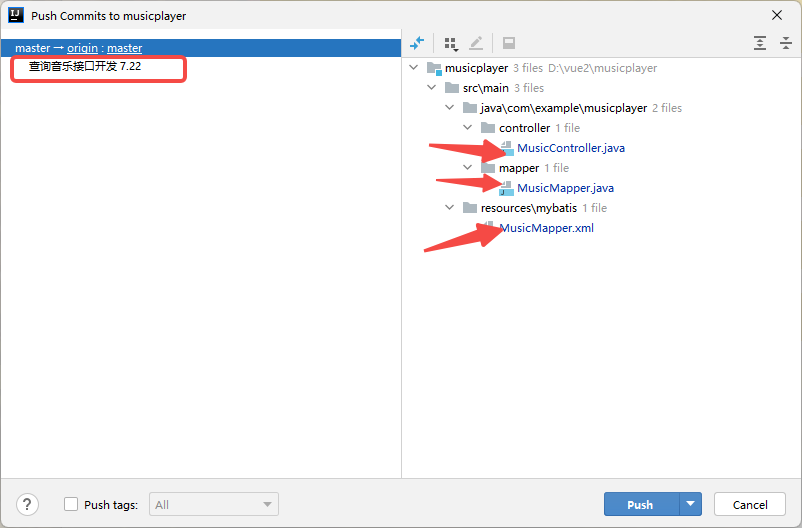Image resolution: width=802 pixels, height=528 pixels.
Task: Select the 'controller' folder label
Action: click(x=525, y=128)
